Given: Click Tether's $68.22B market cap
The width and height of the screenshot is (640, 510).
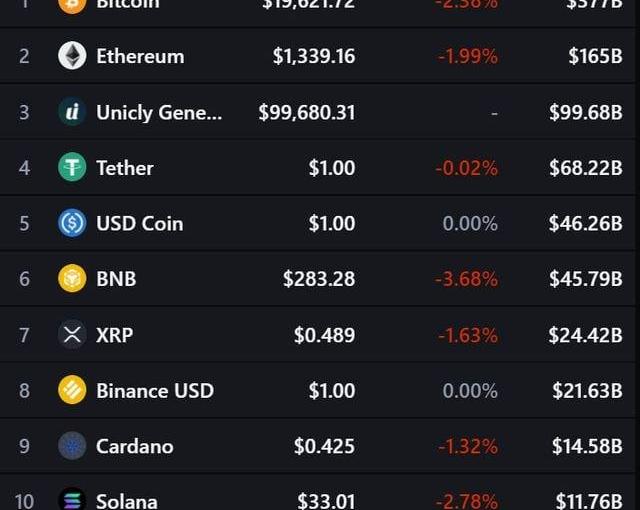Looking at the screenshot, I should (x=586, y=168).
